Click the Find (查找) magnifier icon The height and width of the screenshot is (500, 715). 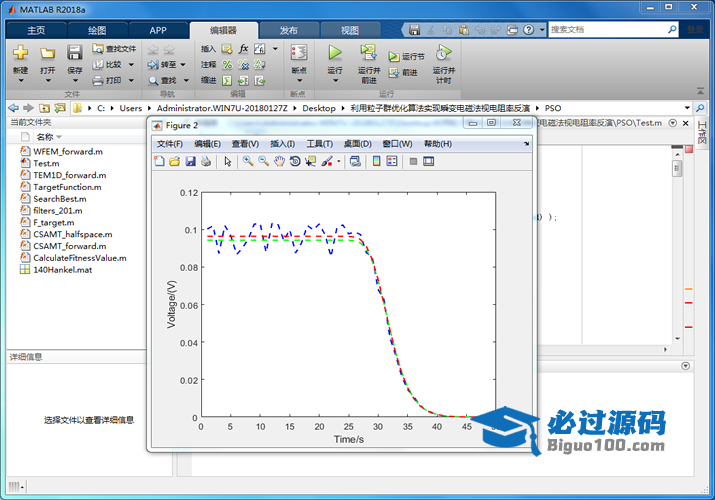pyautogui.click(x=153, y=81)
